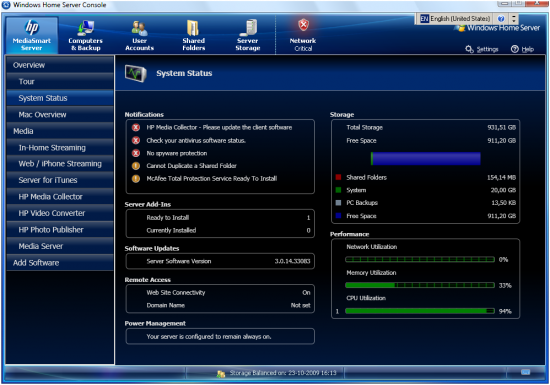
Task: Click the red Shared Folders legend swatch
Action: point(338,177)
